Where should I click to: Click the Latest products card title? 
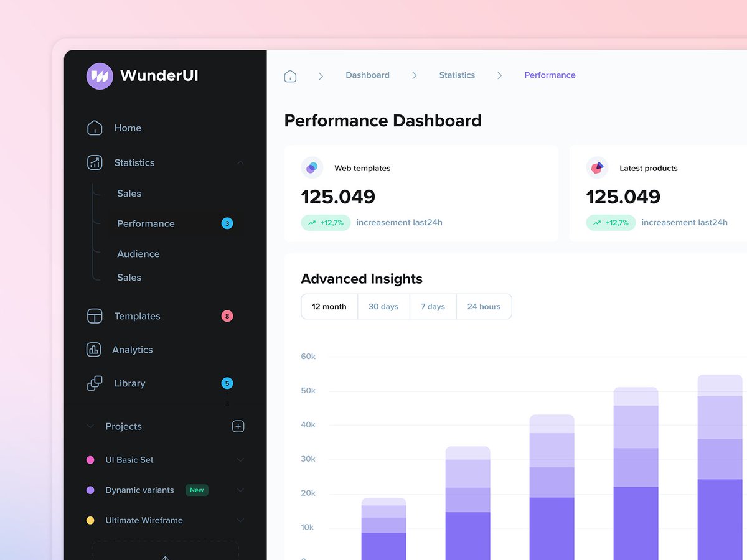pos(649,168)
